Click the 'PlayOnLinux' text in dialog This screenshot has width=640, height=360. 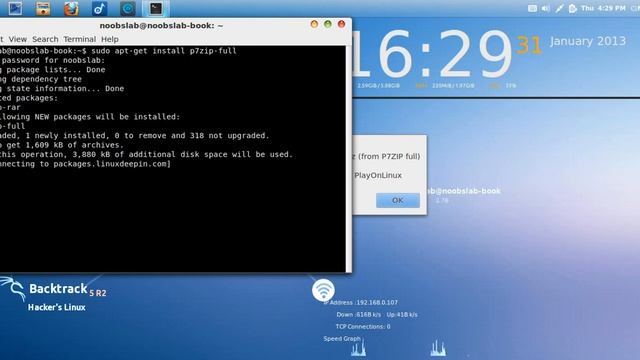[378, 175]
